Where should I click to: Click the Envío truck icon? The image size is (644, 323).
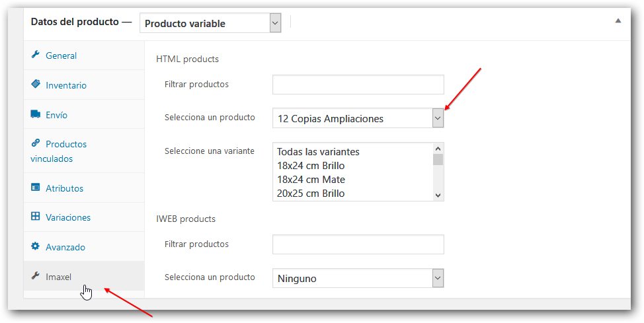(36, 114)
